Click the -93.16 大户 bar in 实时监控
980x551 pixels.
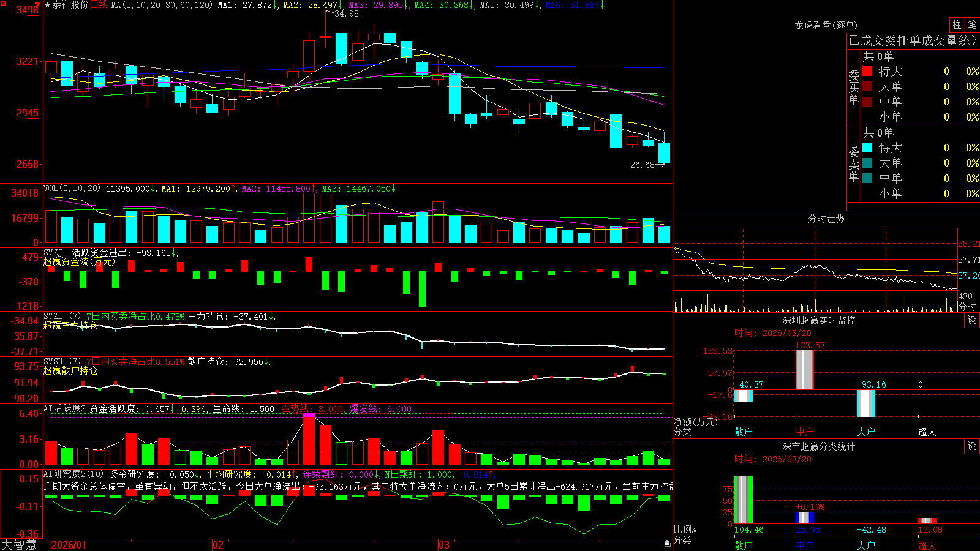tap(866, 403)
